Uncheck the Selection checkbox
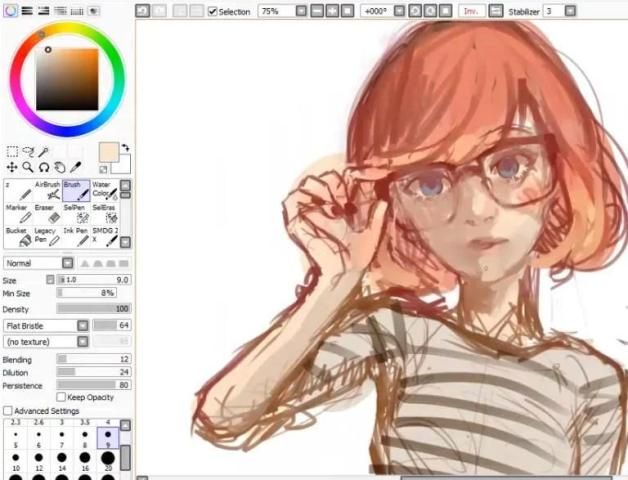 212,11
